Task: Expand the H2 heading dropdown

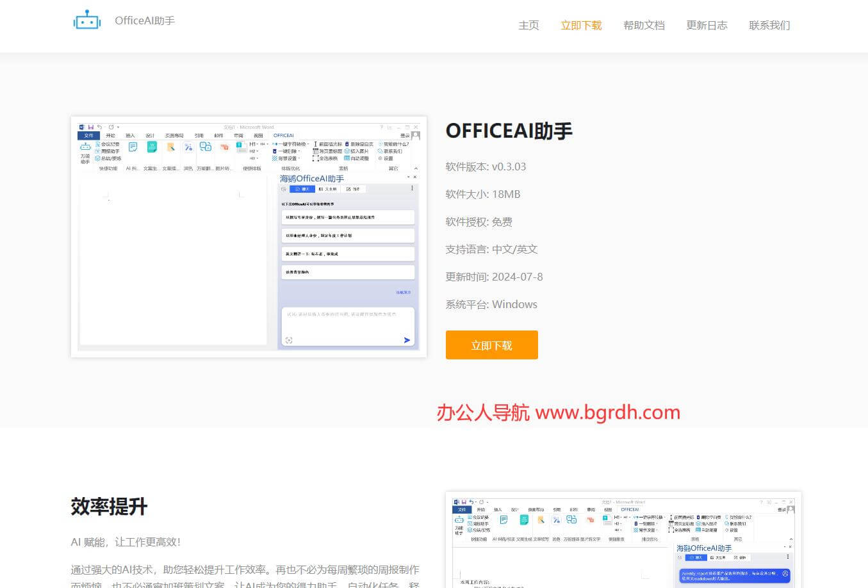Action: click(x=257, y=152)
